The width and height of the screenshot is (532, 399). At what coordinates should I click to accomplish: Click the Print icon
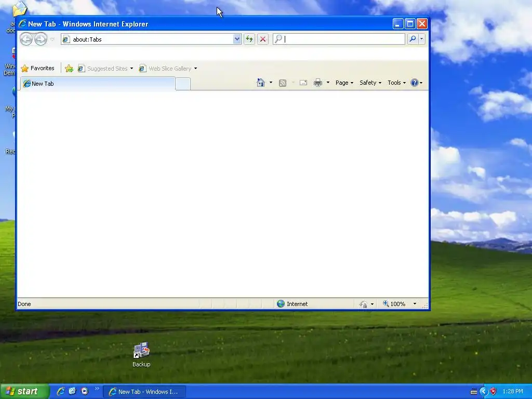click(x=318, y=83)
